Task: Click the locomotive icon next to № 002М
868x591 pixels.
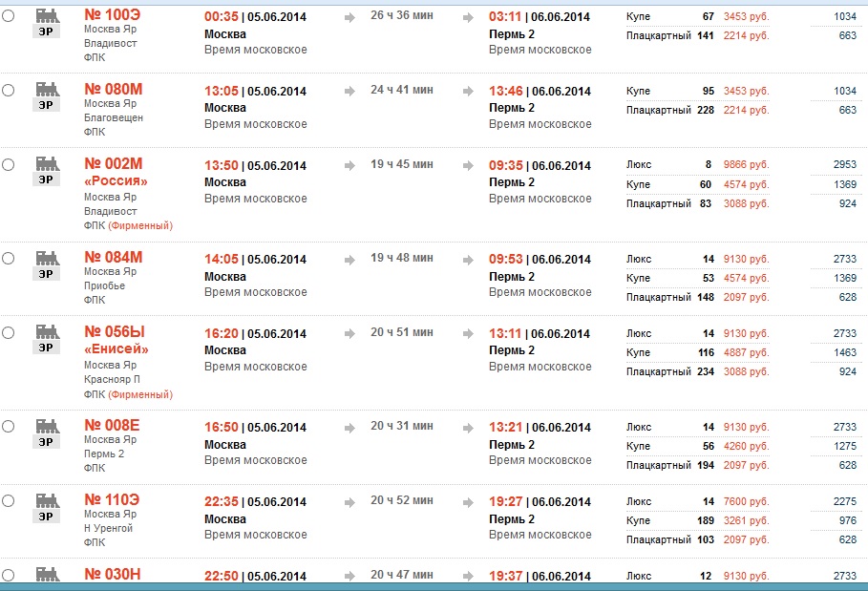Action: click(46, 170)
